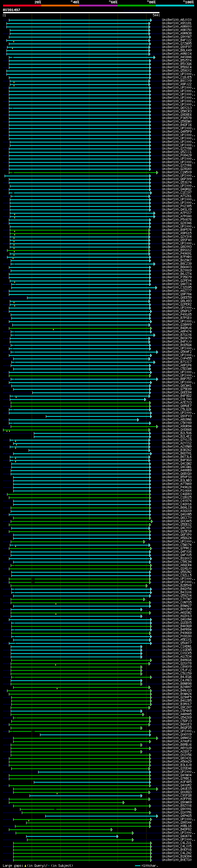This screenshot has height=868, width=197.
Task: Select the UniRef100_B3RZ62 hit
Action: point(177,450)
